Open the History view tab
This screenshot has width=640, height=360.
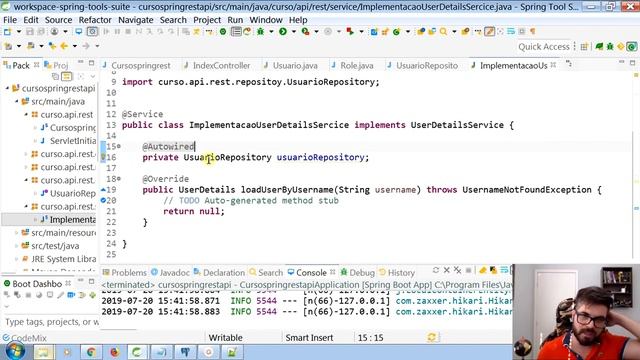(397, 272)
